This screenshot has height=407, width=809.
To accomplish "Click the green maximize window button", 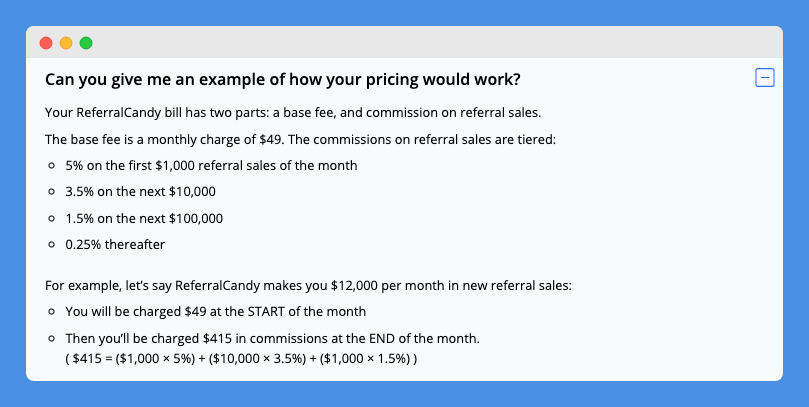I will [x=86, y=43].
